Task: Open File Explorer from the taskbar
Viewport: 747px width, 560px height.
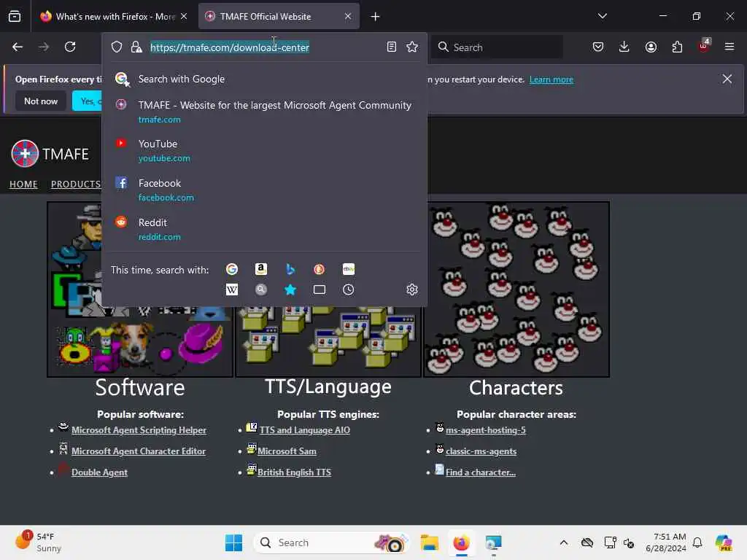Action: [x=429, y=542]
